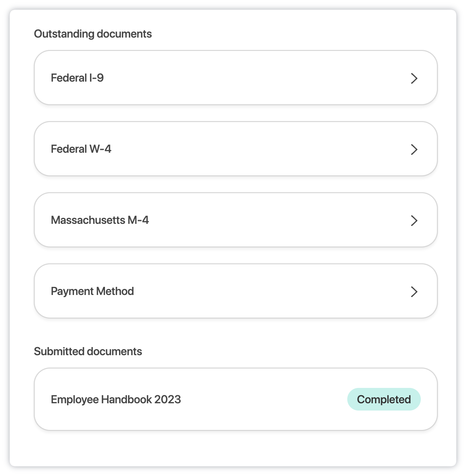Select the Federal W-4 label text
This screenshot has height=476, width=466.
(x=81, y=149)
